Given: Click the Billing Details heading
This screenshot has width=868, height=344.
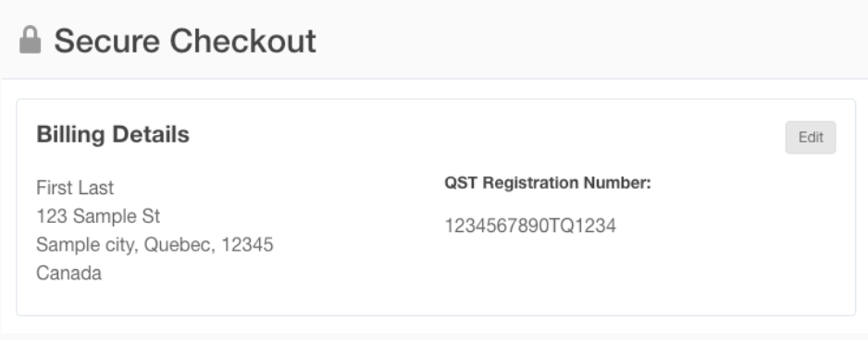Looking at the screenshot, I should coord(113,134).
